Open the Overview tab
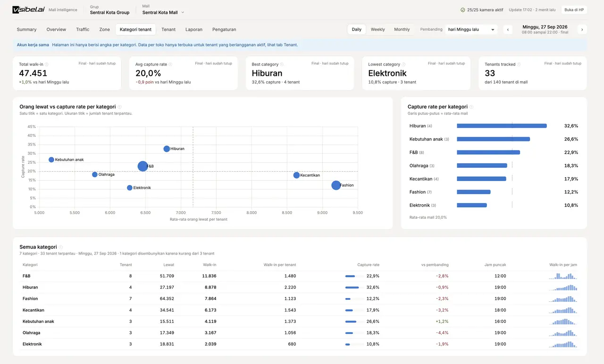The image size is (604, 364). 56,29
